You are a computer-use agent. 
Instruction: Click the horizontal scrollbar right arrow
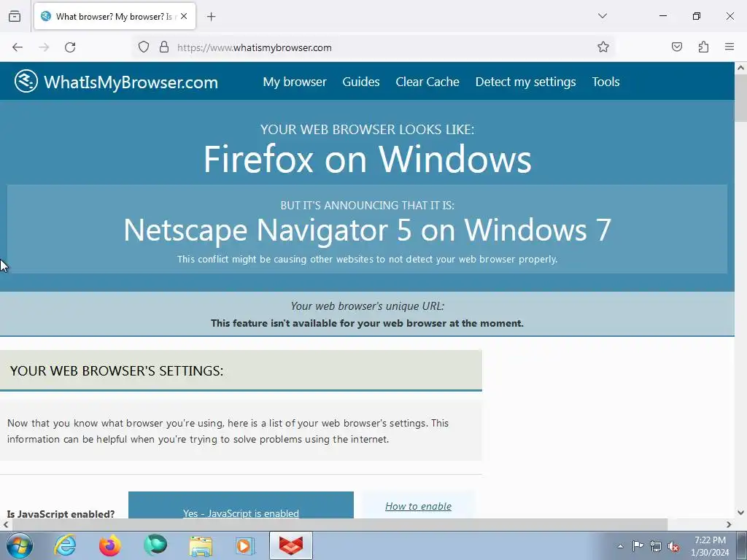(x=729, y=524)
